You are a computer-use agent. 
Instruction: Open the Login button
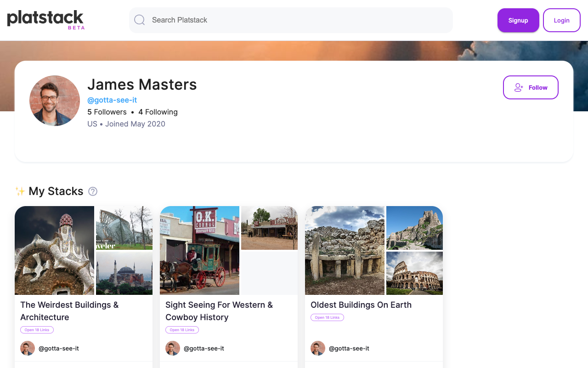562,20
